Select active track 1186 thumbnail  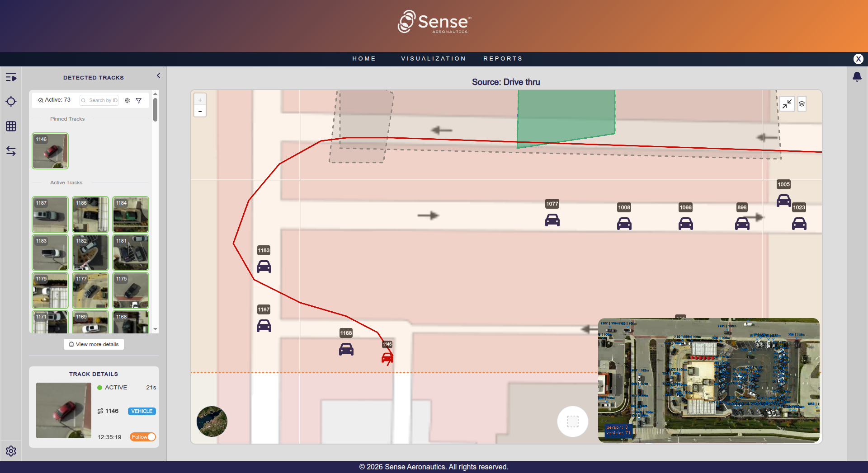[90, 215]
